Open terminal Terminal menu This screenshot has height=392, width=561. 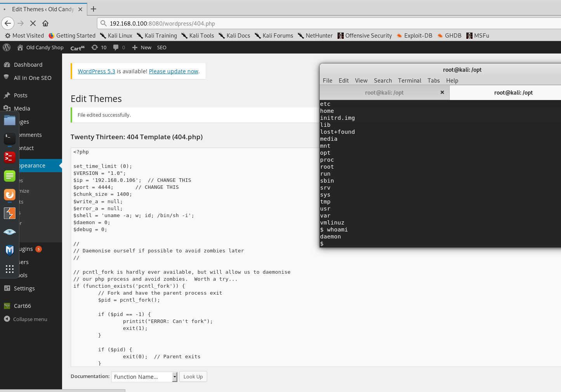point(410,81)
